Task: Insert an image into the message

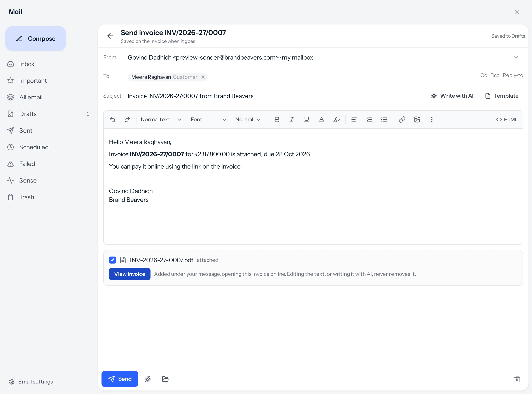Action: click(417, 120)
